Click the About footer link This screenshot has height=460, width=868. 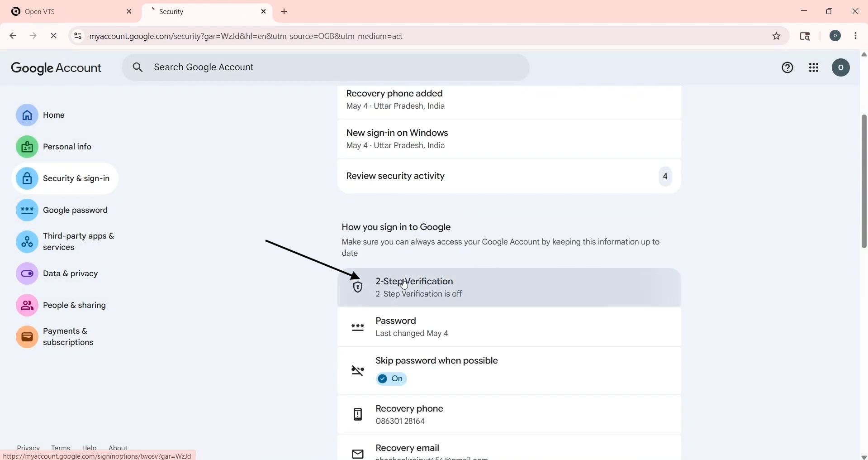(x=118, y=448)
